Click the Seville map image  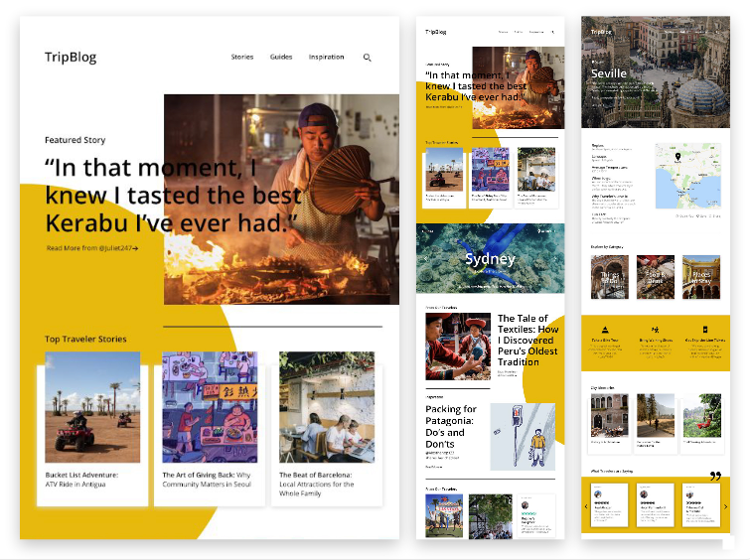[687, 176]
